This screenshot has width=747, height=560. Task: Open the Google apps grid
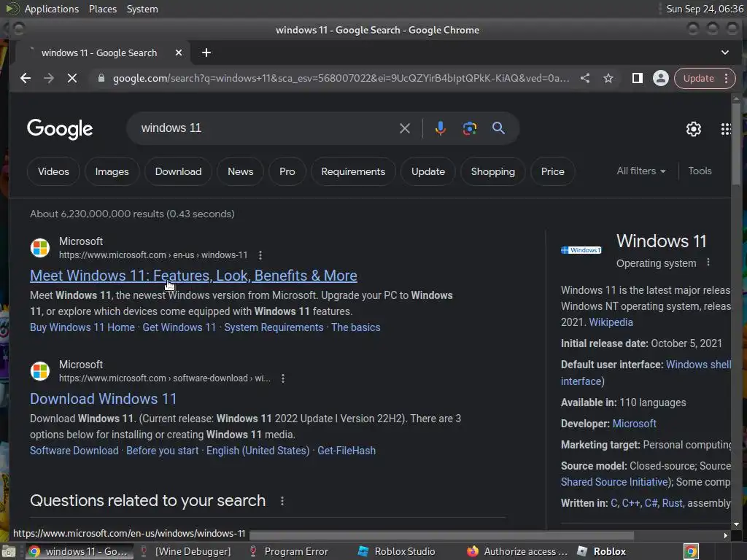coord(726,129)
